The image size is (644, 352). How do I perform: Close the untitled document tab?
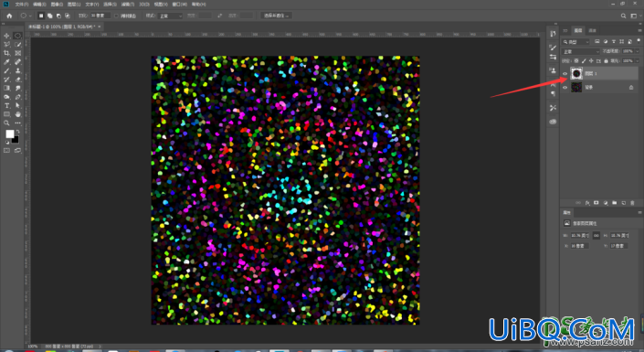click(100, 27)
